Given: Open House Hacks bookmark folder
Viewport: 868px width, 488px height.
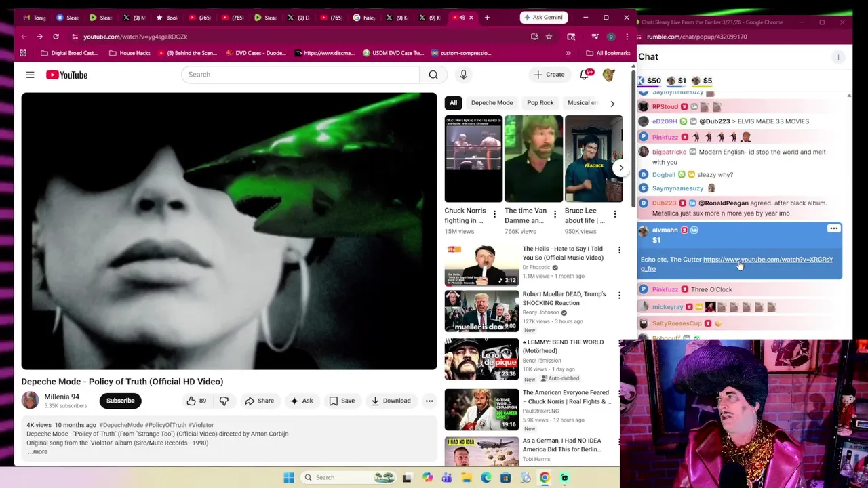Looking at the screenshot, I should (x=129, y=53).
